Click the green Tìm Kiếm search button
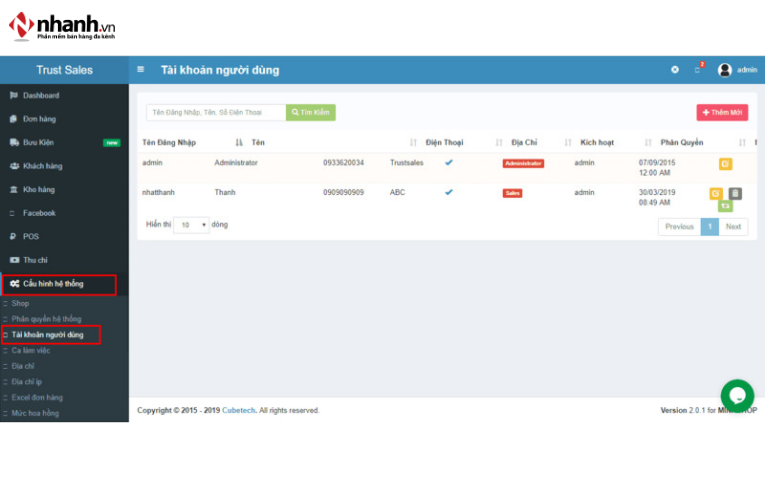Screen dimensions: 765x478 coord(310,112)
